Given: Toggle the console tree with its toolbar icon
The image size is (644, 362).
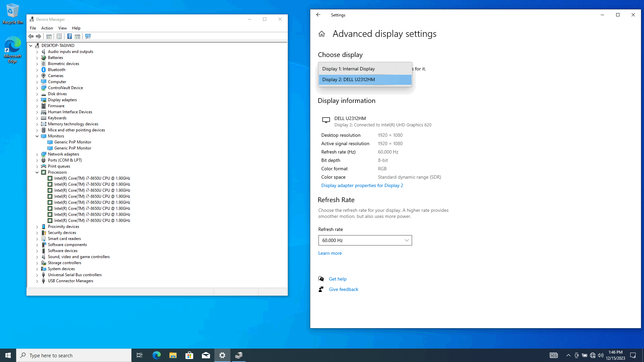Looking at the screenshot, I should coord(49,36).
